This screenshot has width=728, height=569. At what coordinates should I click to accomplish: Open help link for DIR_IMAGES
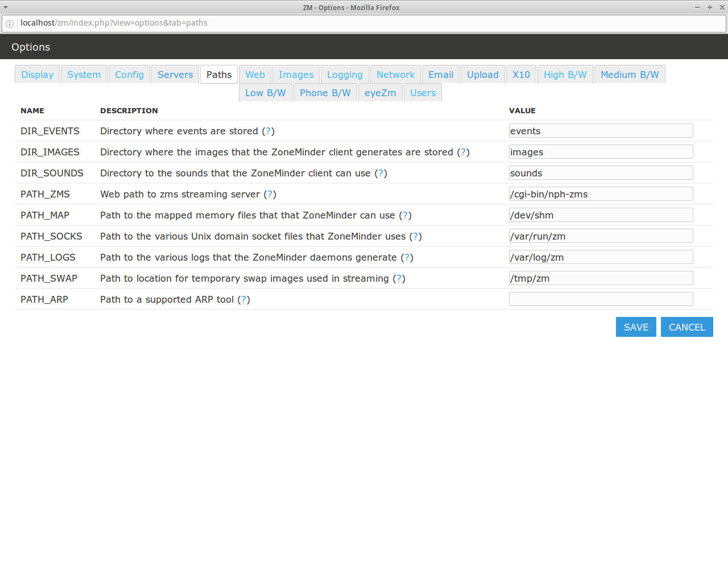[x=464, y=152]
